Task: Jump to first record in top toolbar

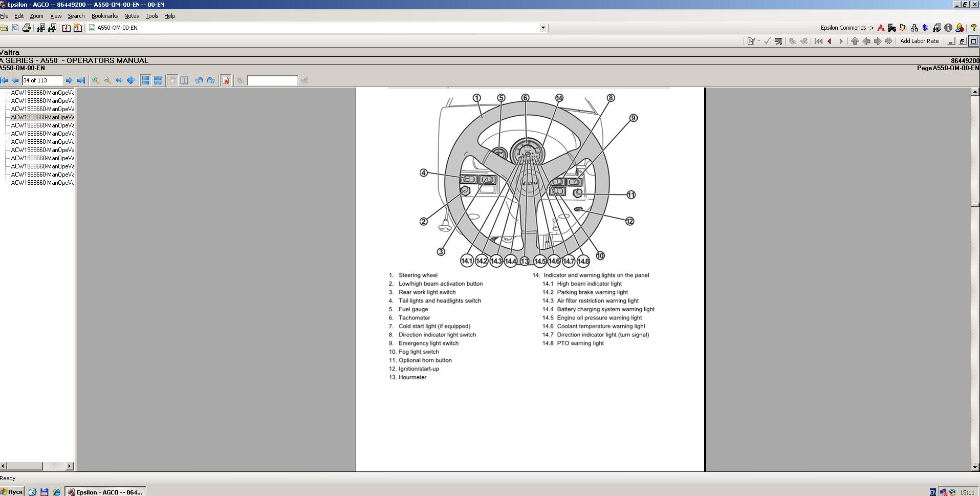Action: pos(818,41)
